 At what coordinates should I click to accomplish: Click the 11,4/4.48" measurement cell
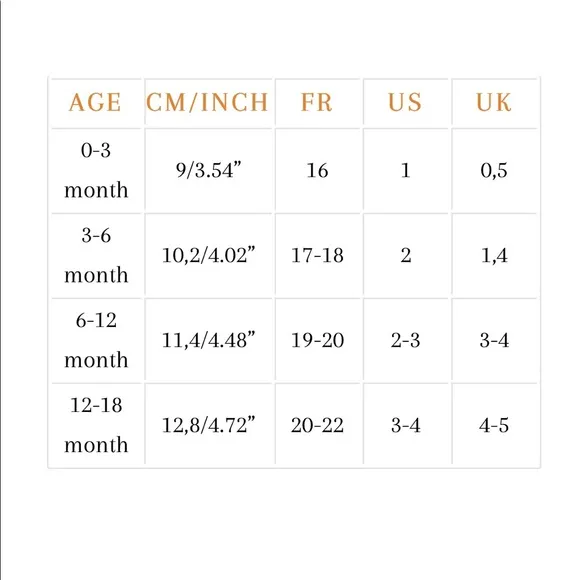click(209, 340)
